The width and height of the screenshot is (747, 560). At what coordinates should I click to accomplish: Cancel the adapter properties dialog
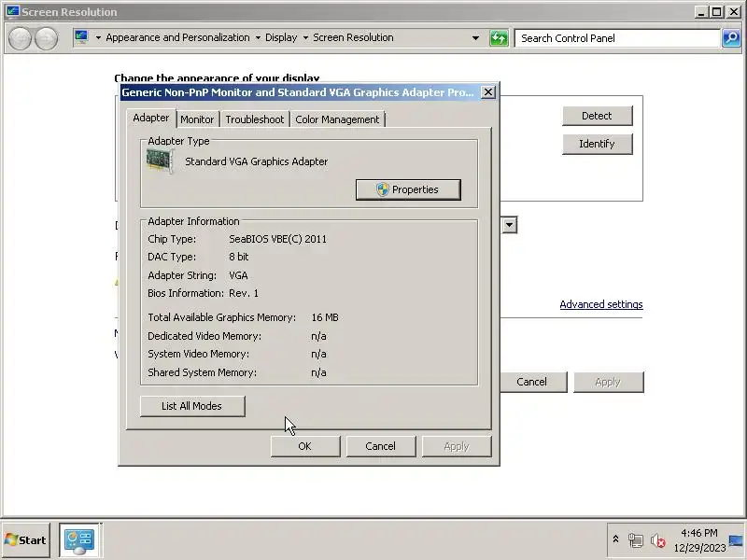tap(381, 446)
